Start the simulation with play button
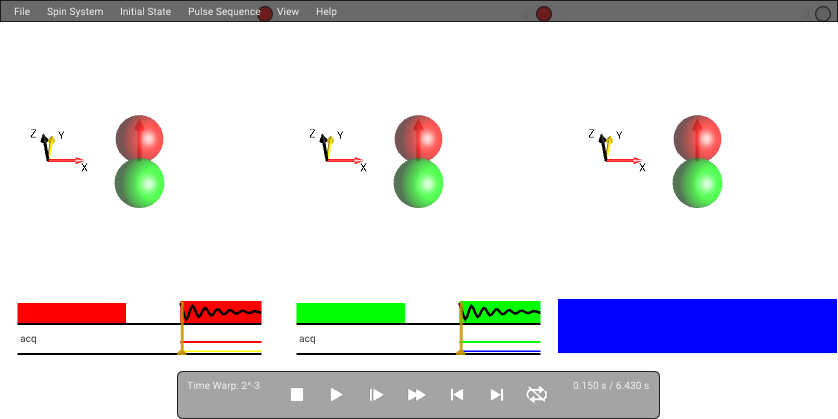Viewport: 838px width, 419px height. tap(337, 395)
